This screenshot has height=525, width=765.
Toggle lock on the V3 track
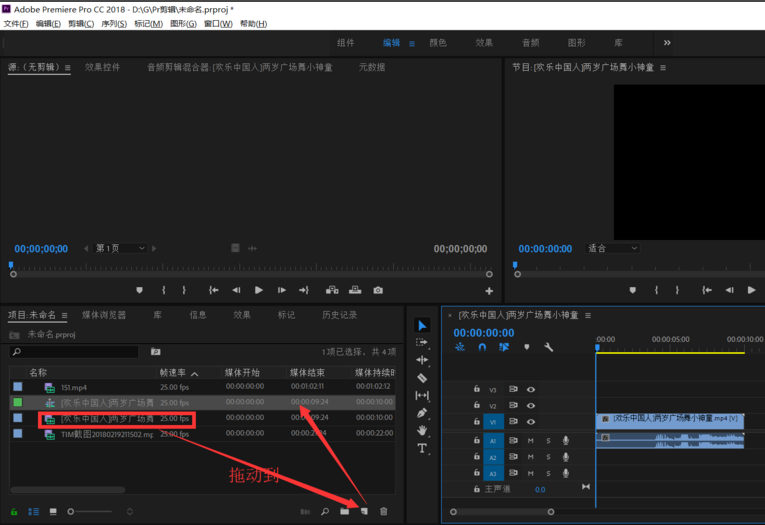477,389
